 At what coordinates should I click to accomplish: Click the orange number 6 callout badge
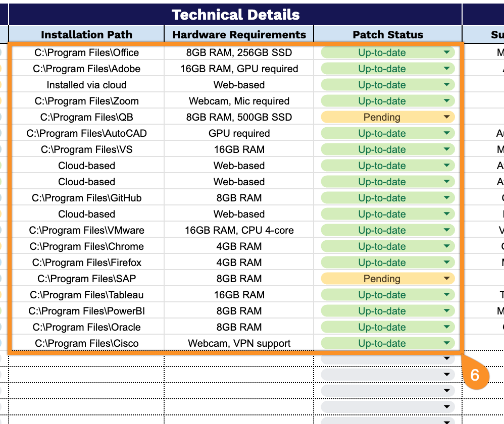coord(475,376)
